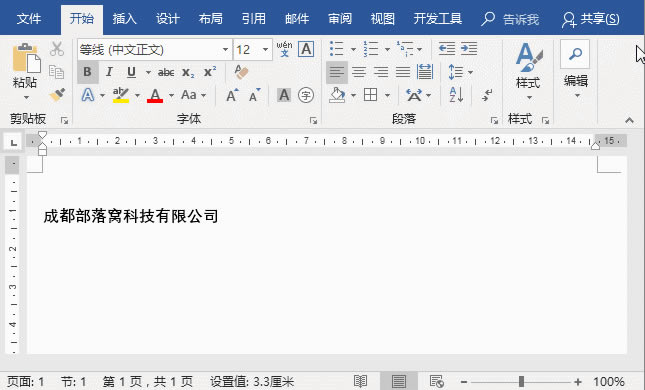
Task: Expand borders dropdown arrow
Action: (387, 95)
